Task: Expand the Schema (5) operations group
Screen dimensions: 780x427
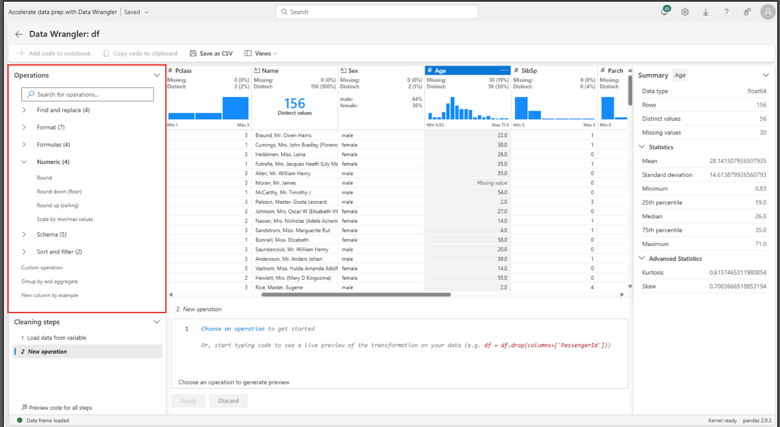Action: (24, 234)
